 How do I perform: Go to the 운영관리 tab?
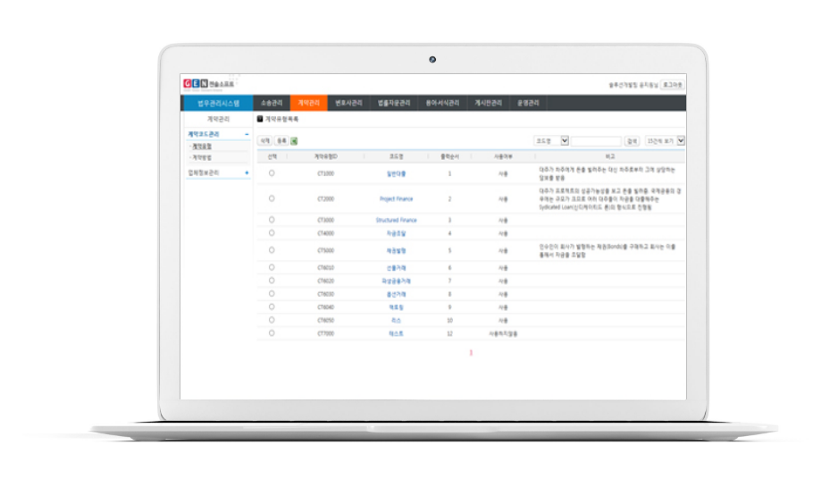(528, 103)
